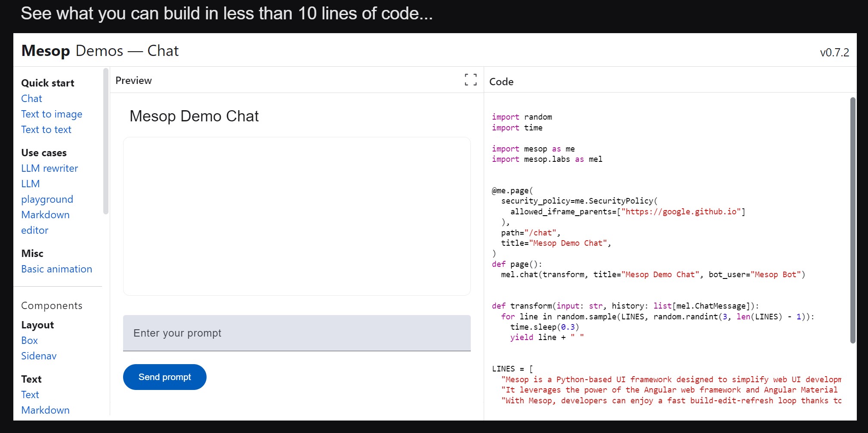868x433 pixels.
Task: Click the Code panel vertical scrollbar
Action: click(853, 220)
